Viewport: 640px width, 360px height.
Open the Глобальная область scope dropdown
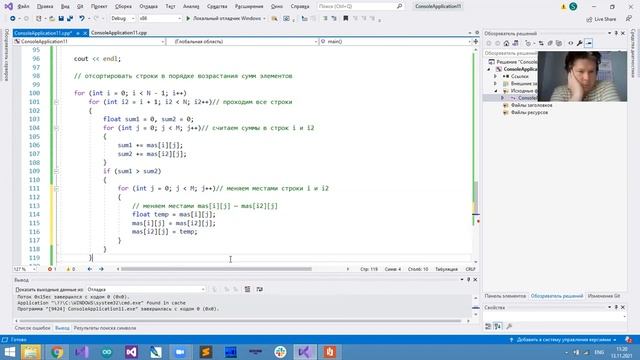coord(242,42)
